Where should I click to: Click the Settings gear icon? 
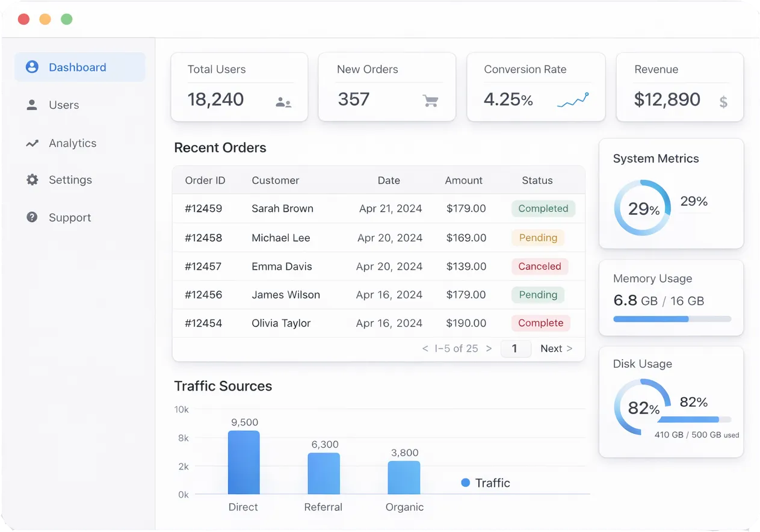pyautogui.click(x=32, y=180)
